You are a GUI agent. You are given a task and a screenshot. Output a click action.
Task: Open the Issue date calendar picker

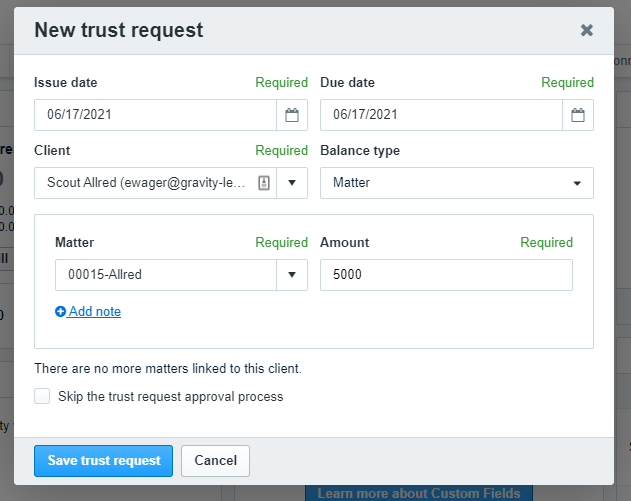pos(292,115)
